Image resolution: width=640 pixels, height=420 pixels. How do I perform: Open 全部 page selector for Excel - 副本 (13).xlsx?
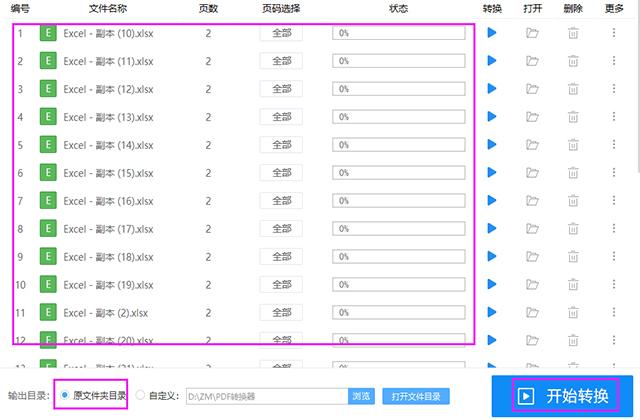pyautogui.click(x=281, y=117)
